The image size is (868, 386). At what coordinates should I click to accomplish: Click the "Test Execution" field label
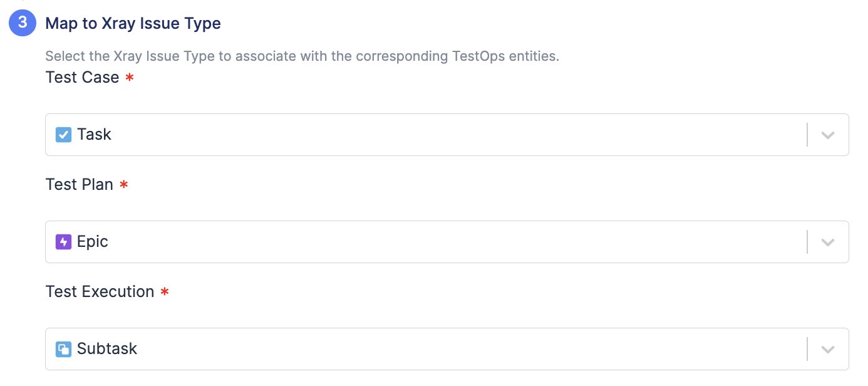(x=100, y=292)
